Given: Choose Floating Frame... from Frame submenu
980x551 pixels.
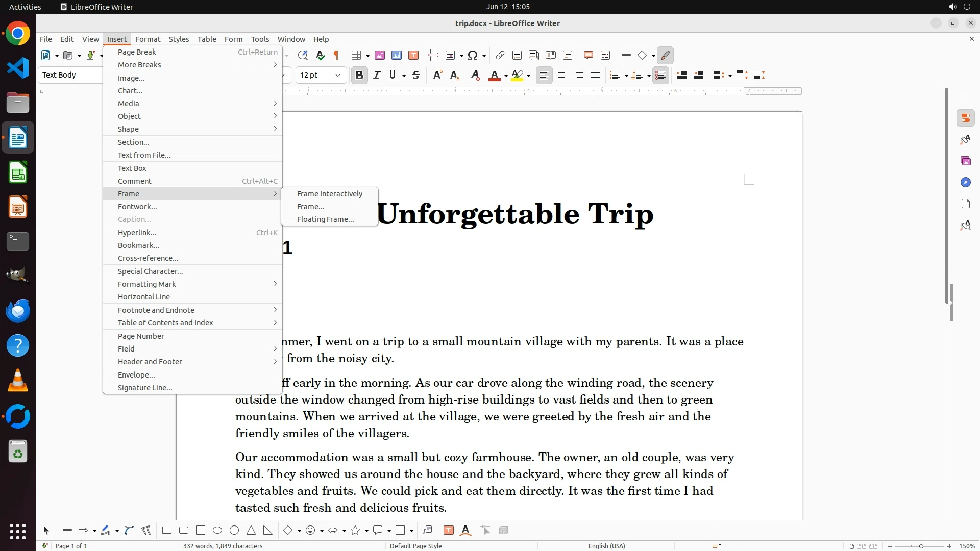Looking at the screenshot, I should 325,219.
